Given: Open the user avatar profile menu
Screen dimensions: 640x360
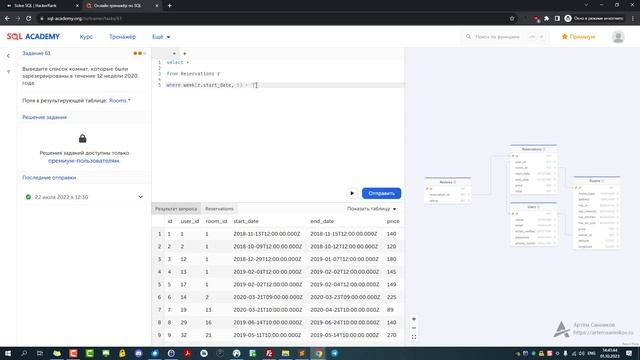Looking at the screenshot, I should click(618, 37).
